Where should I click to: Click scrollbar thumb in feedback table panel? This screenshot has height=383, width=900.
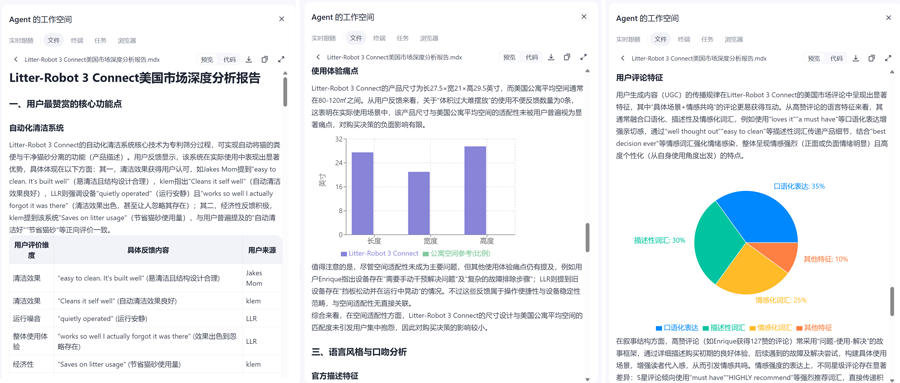(285, 92)
